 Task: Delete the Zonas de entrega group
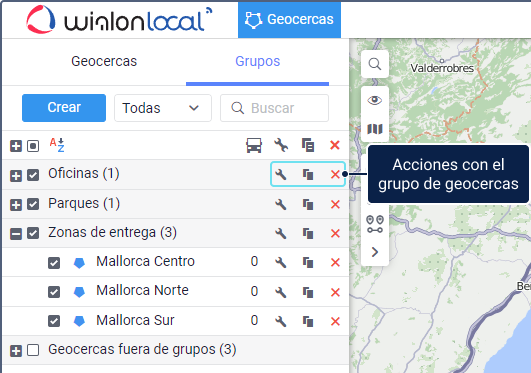(335, 233)
